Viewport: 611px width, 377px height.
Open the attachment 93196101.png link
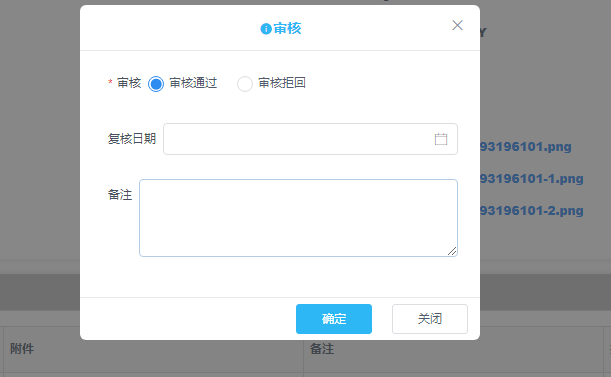click(526, 147)
